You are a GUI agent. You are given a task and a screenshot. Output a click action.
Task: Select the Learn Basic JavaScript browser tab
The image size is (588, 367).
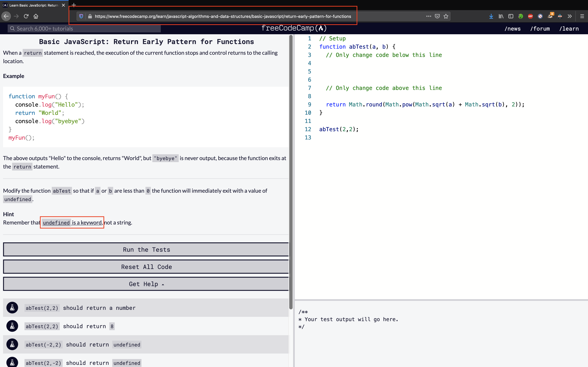point(32,5)
